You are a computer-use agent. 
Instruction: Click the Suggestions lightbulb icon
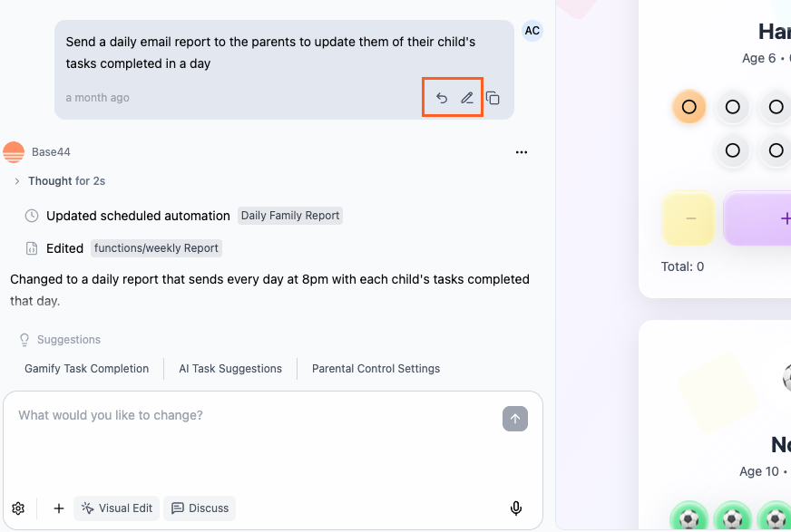(x=24, y=339)
